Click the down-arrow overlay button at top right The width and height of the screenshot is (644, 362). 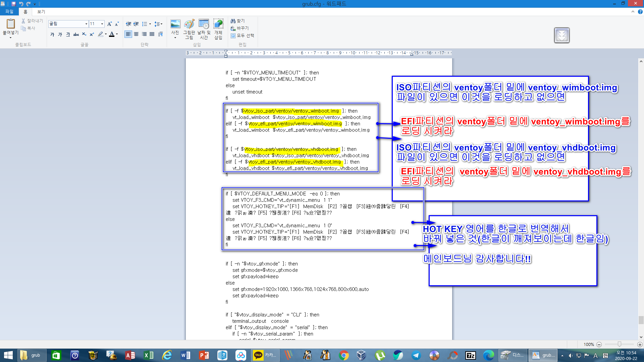point(562,35)
